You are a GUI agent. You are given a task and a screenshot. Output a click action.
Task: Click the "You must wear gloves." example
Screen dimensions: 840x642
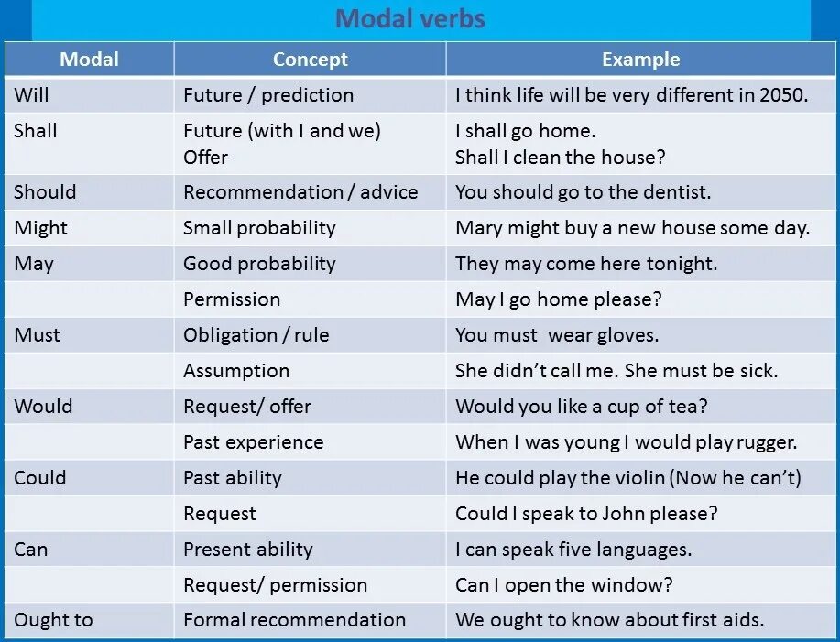(x=557, y=335)
